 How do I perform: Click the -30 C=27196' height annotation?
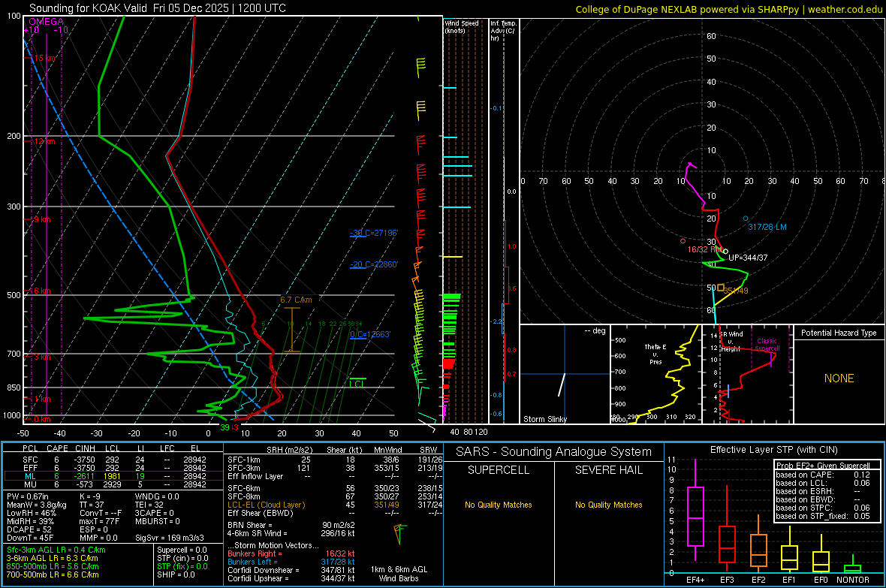coord(374,233)
